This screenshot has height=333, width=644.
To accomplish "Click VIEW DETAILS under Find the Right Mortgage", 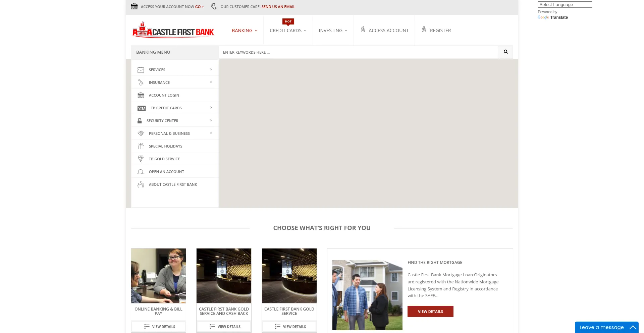I will coord(430,311).
